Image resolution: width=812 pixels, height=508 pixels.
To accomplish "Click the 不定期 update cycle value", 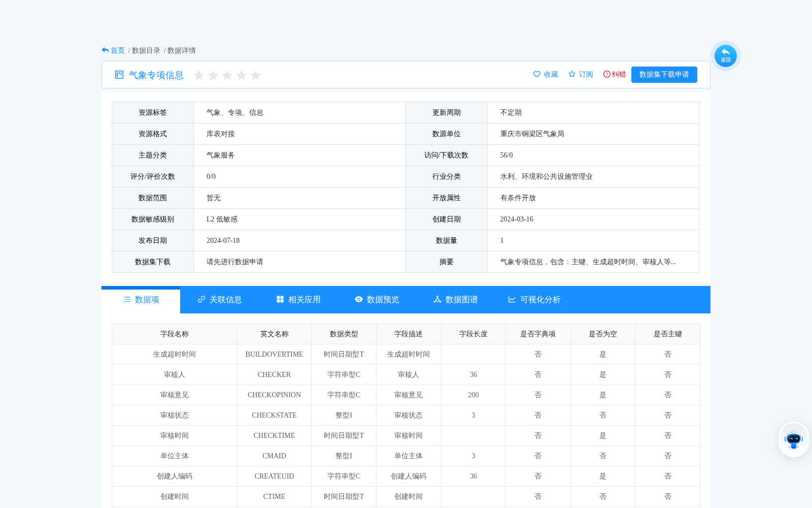I will point(511,113).
